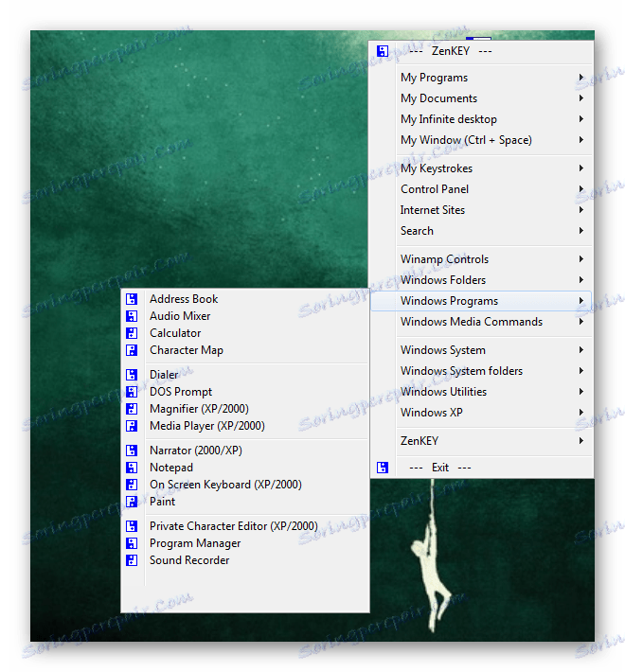Start DOS Prompt from the submenu
Viewport: 625px width, 672px height.
(x=245, y=392)
